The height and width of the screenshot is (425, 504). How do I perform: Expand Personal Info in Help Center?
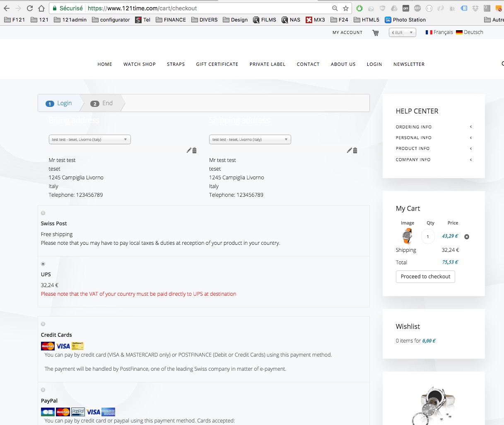pyautogui.click(x=434, y=138)
